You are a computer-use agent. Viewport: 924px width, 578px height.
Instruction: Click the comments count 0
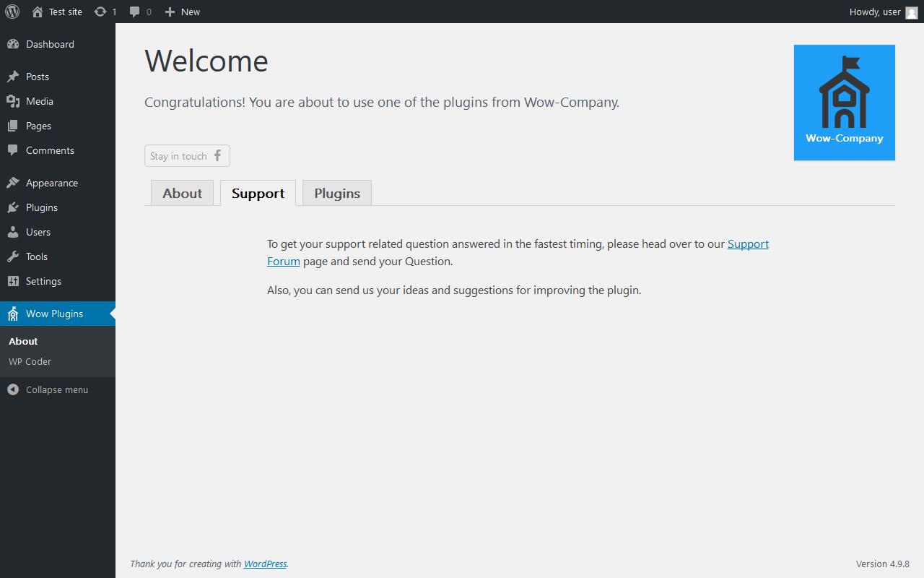pyautogui.click(x=149, y=12)
